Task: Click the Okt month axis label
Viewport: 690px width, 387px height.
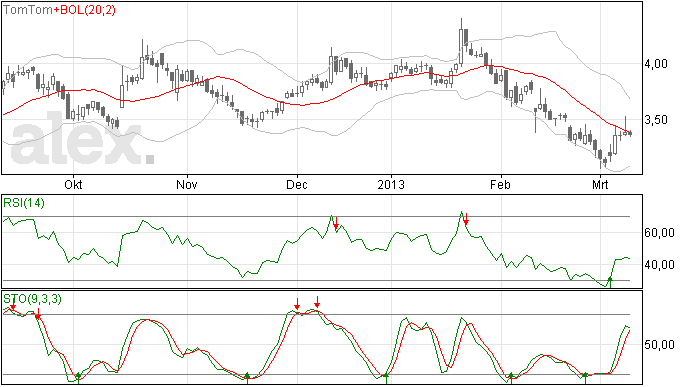Action: tap(73, 184)
